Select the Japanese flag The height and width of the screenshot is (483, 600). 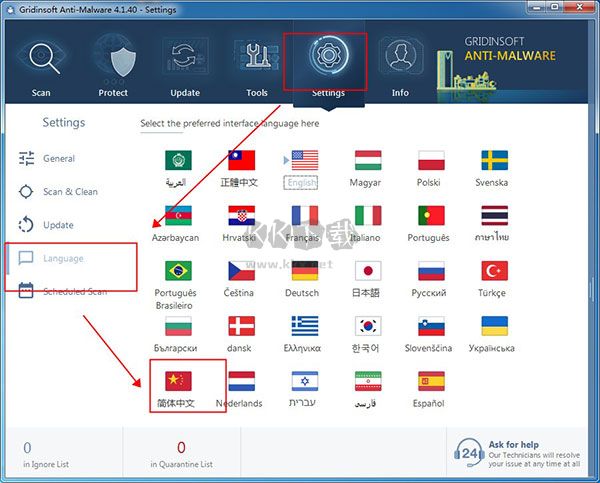coord(368,271)
